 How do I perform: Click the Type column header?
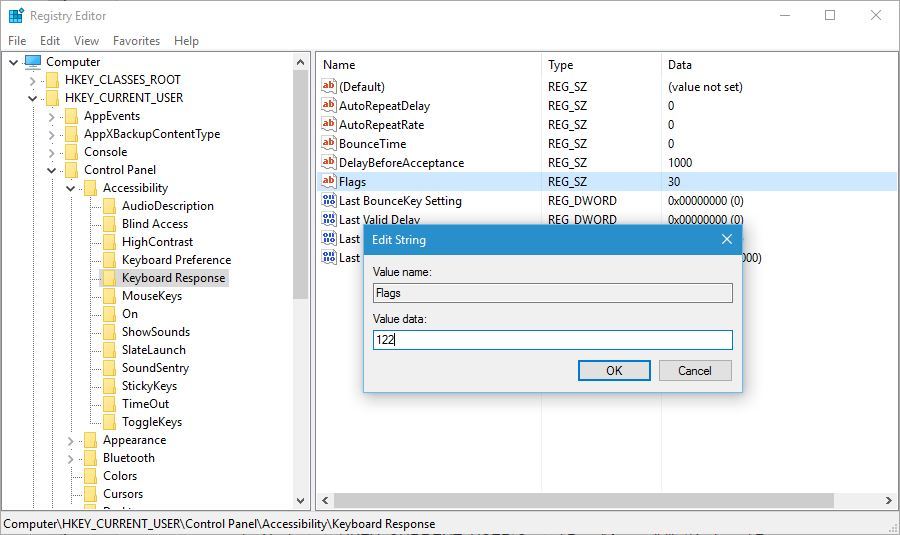coord(602,65)
